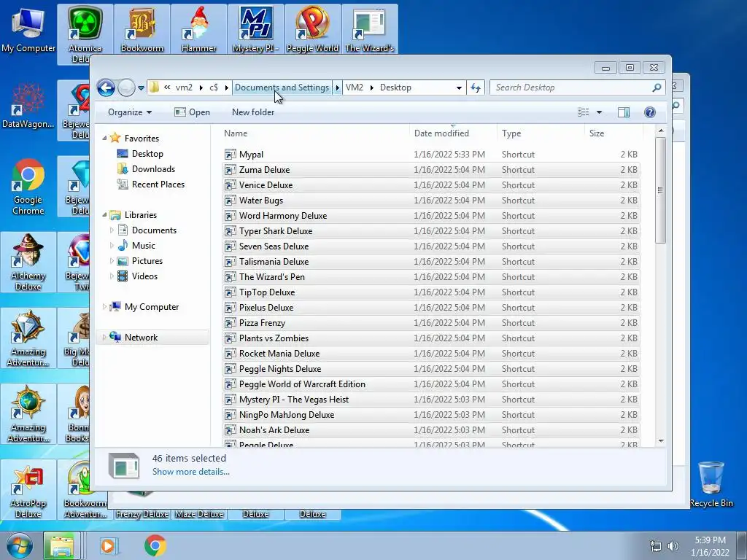Select Mystery PI desktop shortcut
This screenshot has width=747, height=560.
click(256, 29)
